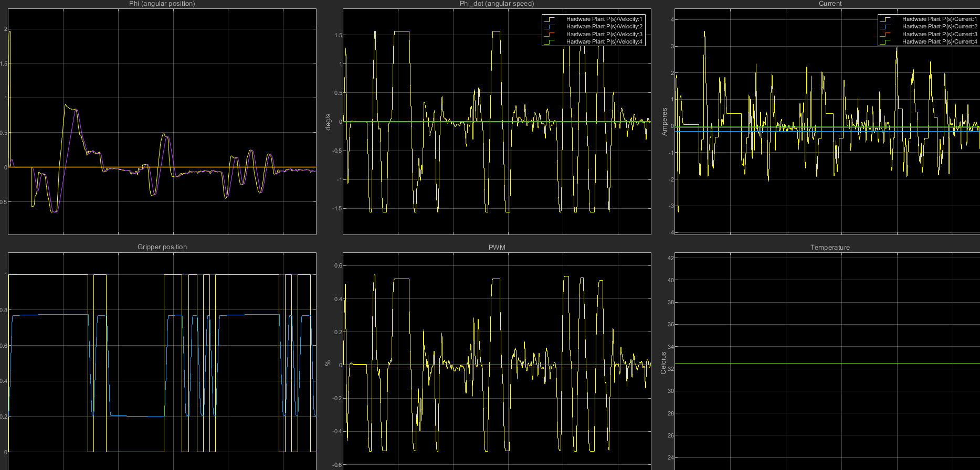Click tick label 24 on Temperature axis

pyautogui.click(x=670, y=457)
